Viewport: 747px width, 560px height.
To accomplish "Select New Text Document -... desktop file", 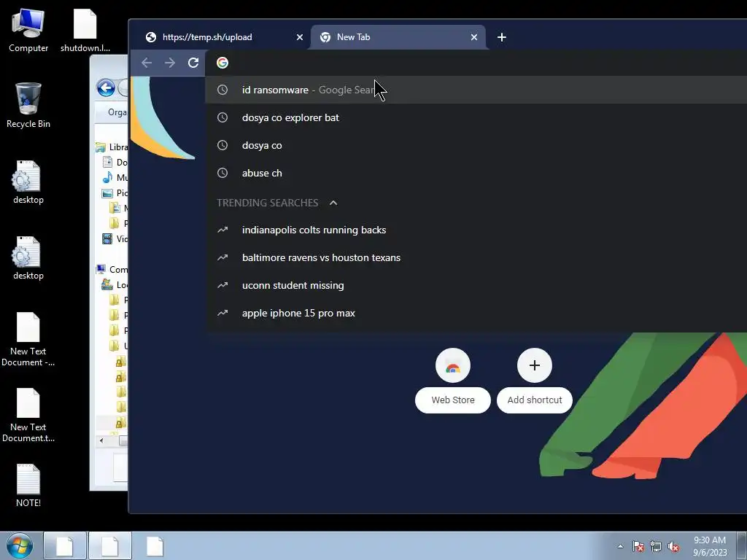I will tap(28, 339).
